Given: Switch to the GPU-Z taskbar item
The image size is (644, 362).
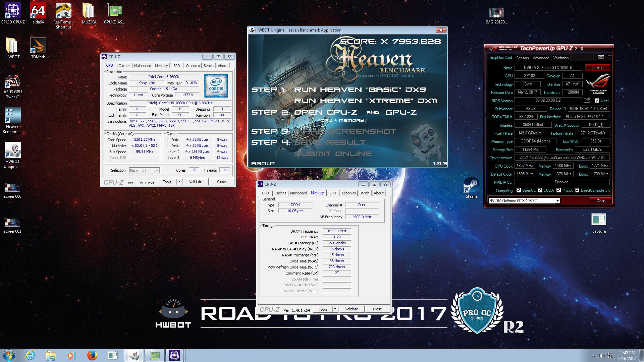Looking at the screenshot, I should (155, 355).
